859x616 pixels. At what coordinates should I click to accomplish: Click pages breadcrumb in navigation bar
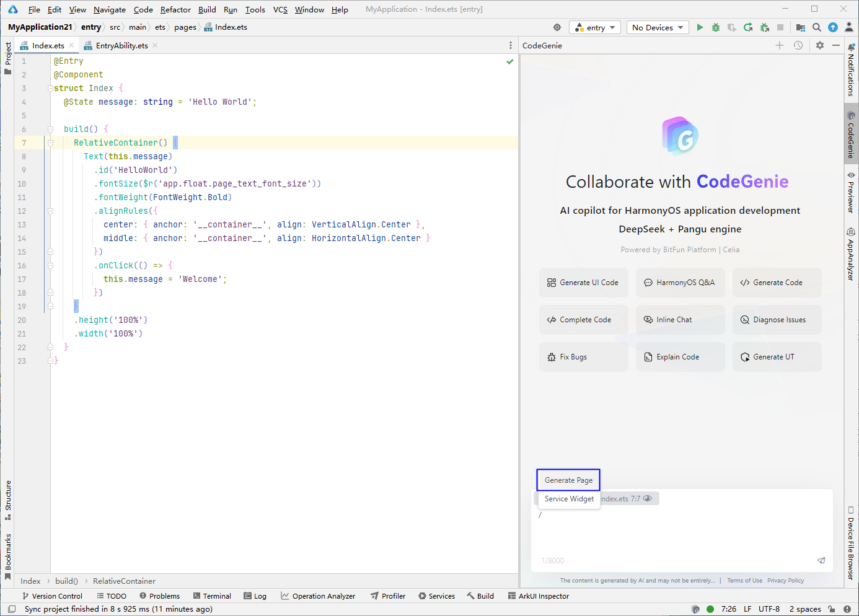click(185, 27)
